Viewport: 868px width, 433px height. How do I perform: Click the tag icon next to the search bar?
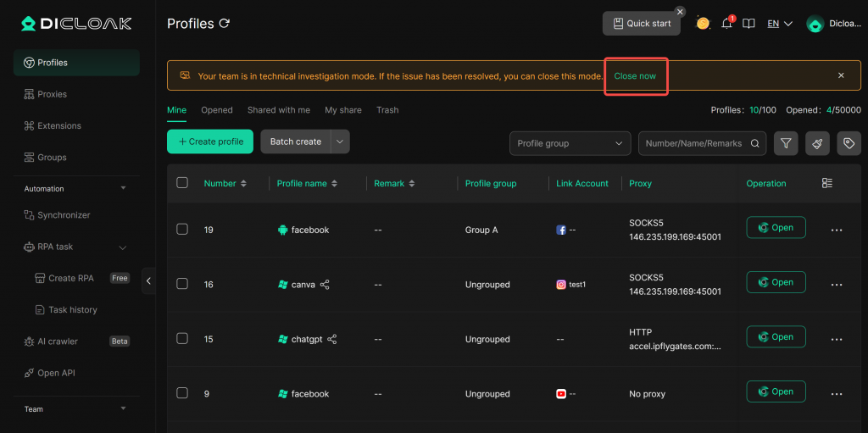pyautogui.click(x=849, y=144)
